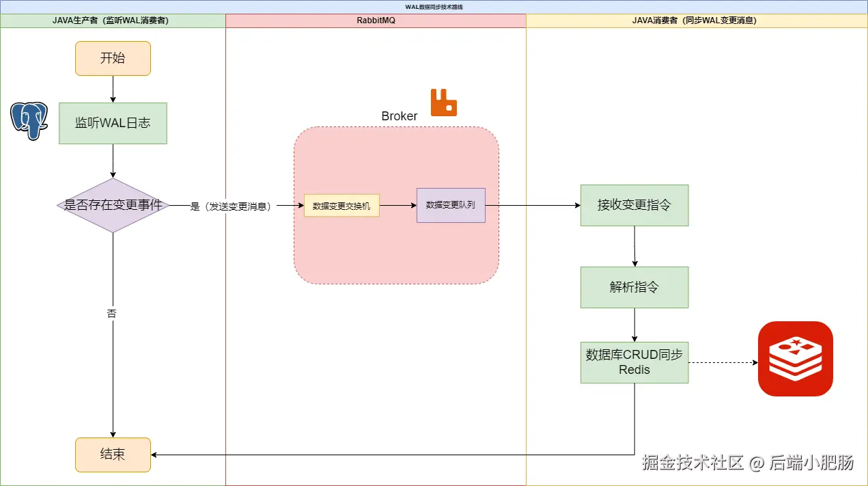Click the Redis logo icon
The width and height of the screenshot is (868, 486).
pos(795,359)
